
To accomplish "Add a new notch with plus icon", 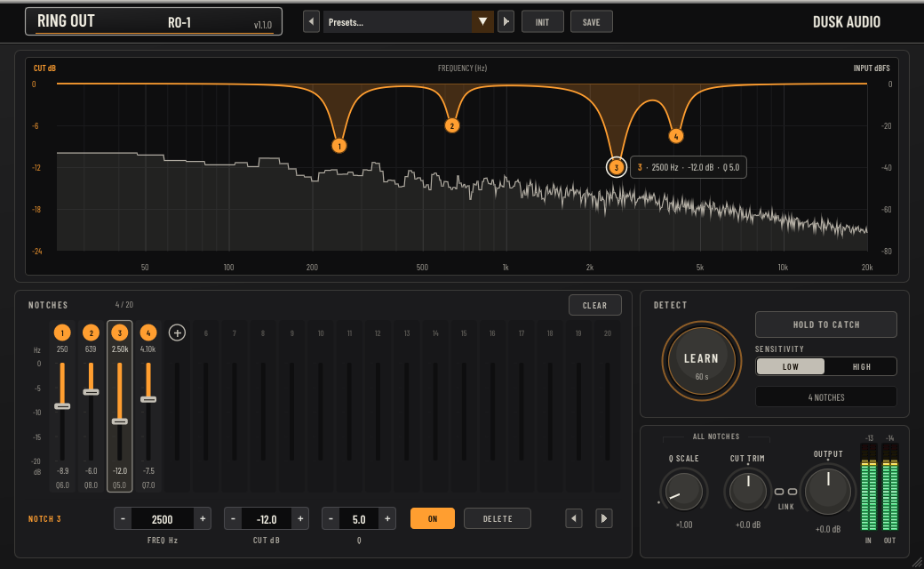I will pyautogui.click(x=177, y=333).
